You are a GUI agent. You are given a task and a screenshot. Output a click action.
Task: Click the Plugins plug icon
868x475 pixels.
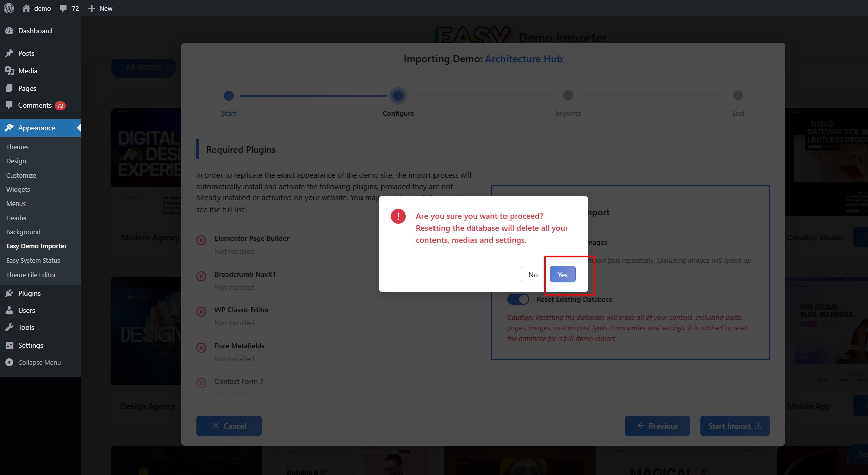pos(9,293)
